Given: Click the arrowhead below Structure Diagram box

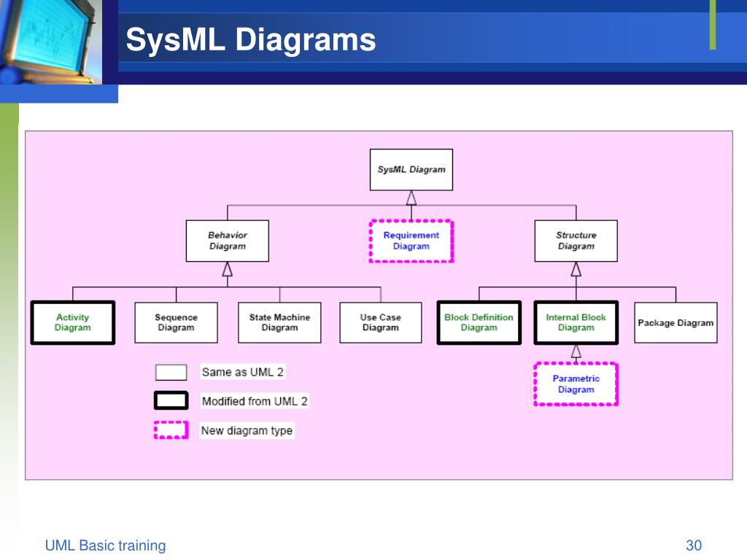Looking at the screenshot, I should 576,269.
